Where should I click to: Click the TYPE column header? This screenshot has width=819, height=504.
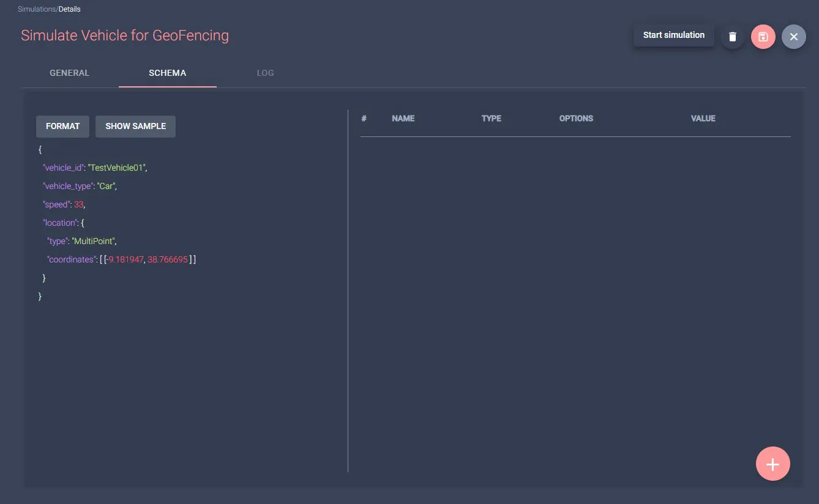(491, 119)
